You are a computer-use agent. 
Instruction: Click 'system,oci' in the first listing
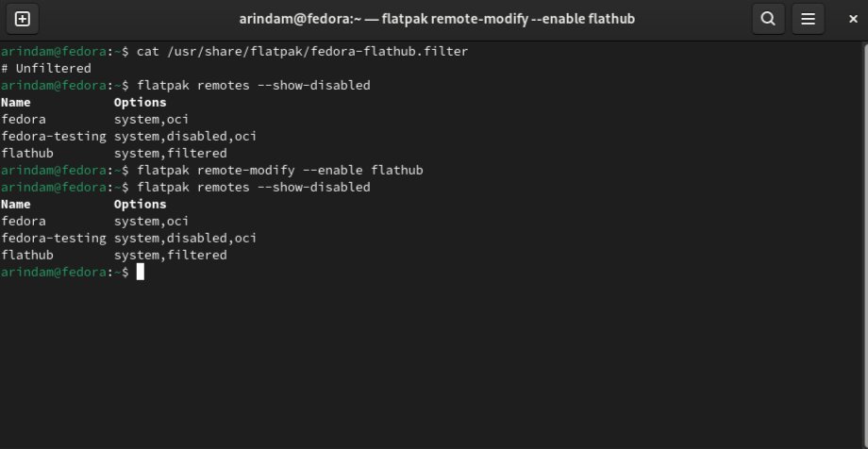(x=151, y=119)
